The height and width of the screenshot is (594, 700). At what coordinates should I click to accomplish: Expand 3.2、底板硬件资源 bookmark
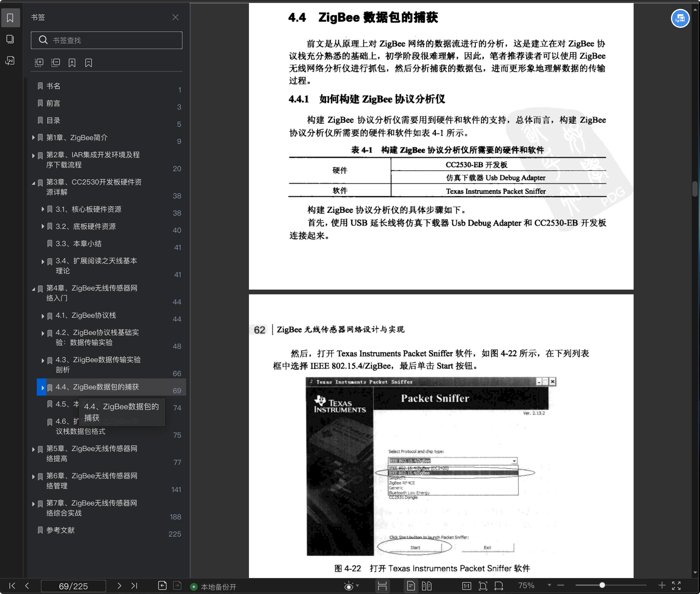[x=43, y=226]
